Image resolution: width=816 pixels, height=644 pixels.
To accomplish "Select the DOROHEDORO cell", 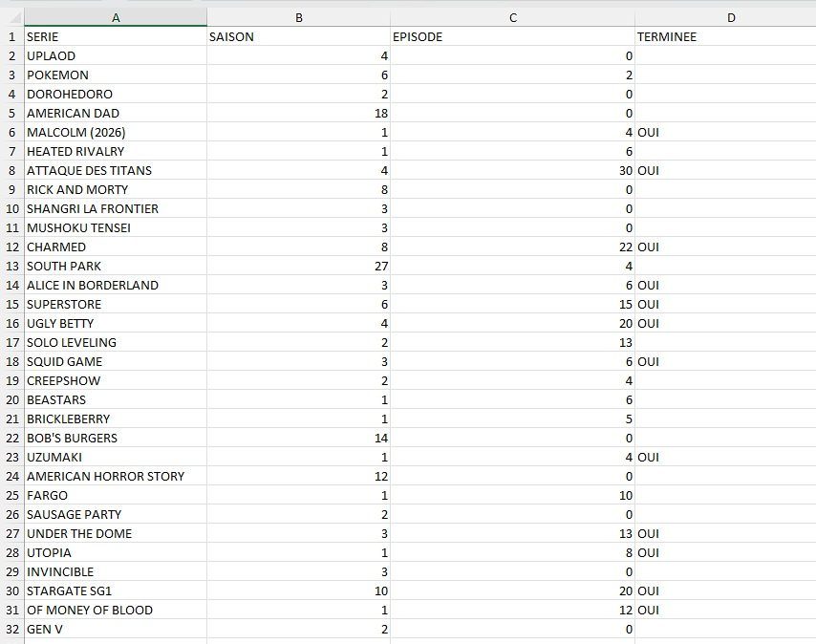I will click(116, 95).
